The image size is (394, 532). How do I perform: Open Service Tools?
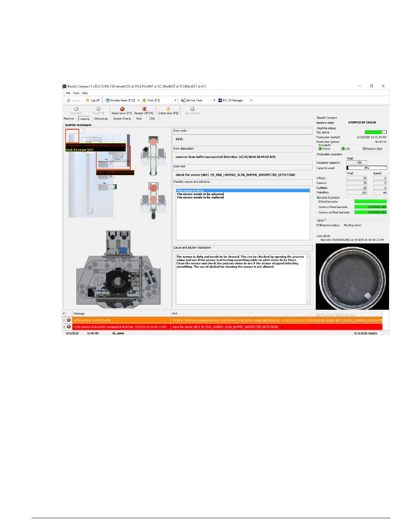[x=192, y=100]
